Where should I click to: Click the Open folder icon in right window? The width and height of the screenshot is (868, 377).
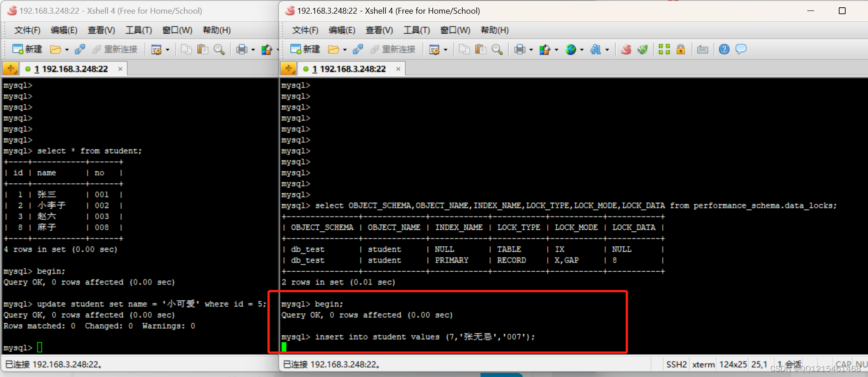click(334, 49)
